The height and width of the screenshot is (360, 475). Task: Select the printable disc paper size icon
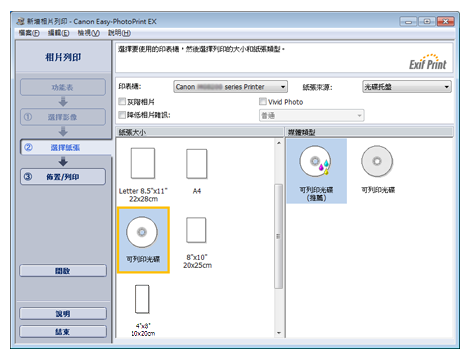point(142,232)
